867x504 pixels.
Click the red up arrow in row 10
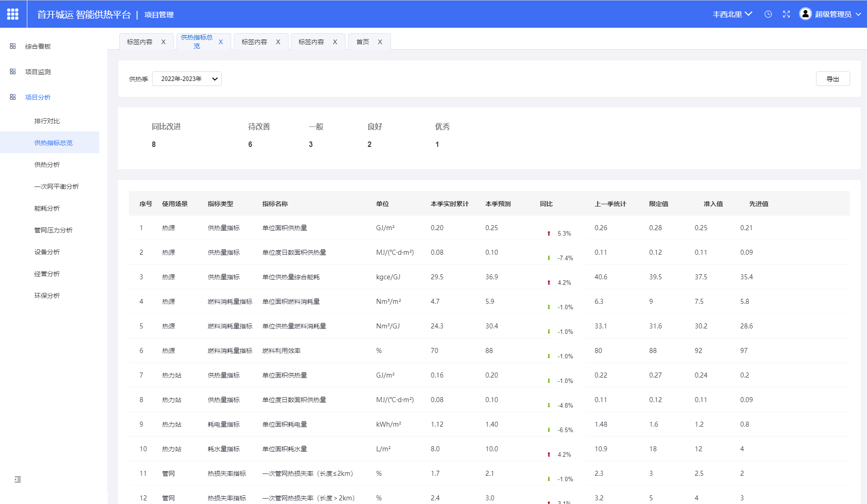click(549, 454)
